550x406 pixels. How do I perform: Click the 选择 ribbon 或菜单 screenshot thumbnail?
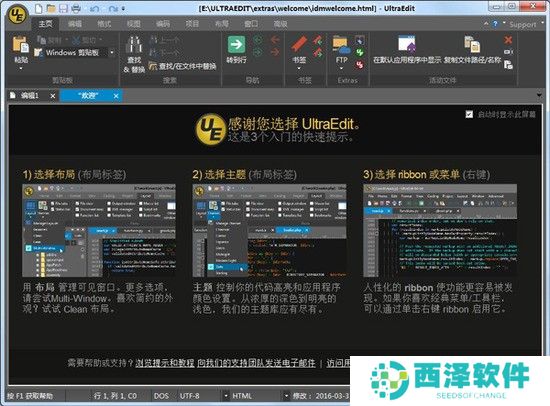tap(440, 231)
